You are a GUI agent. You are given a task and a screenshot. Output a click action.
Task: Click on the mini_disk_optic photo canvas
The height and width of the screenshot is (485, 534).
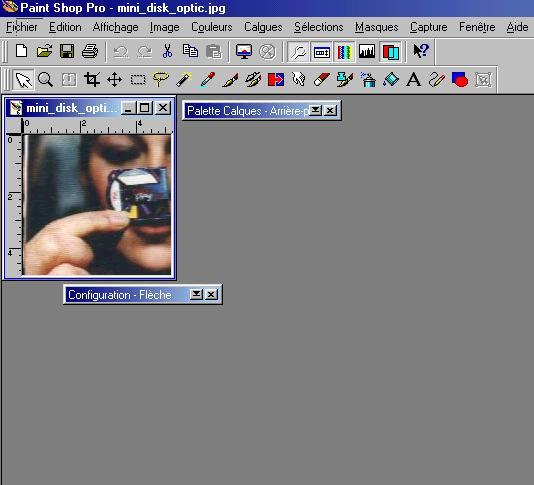click(x=97, y=205)
